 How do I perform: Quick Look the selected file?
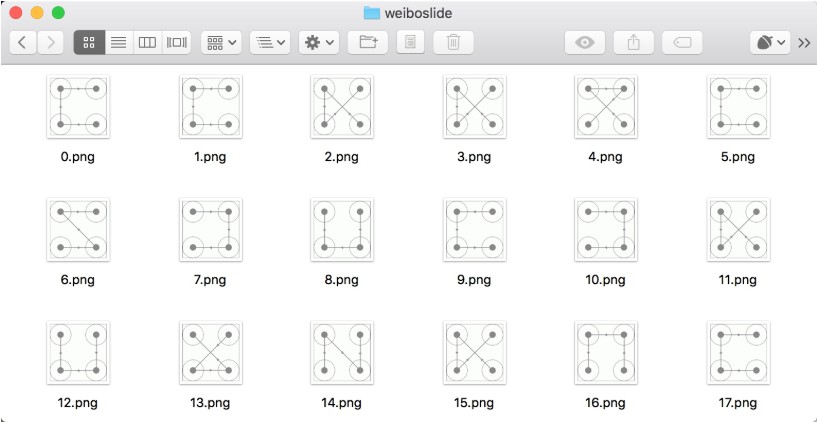(585, 42)
